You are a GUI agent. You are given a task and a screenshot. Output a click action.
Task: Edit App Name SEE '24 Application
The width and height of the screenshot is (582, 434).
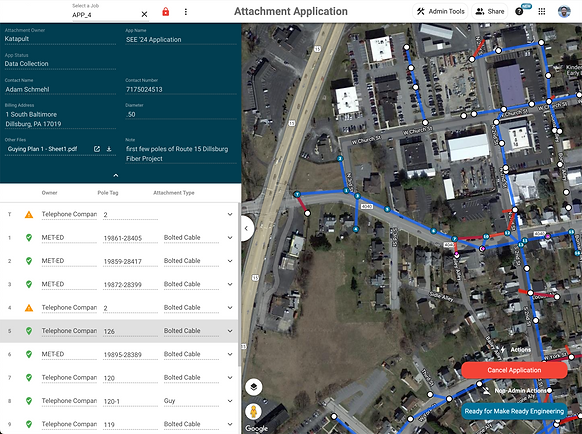click(x=181, y=40)
